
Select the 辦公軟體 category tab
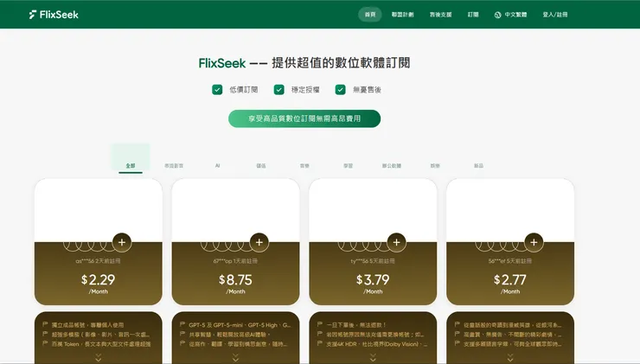[x=392, y=166]
